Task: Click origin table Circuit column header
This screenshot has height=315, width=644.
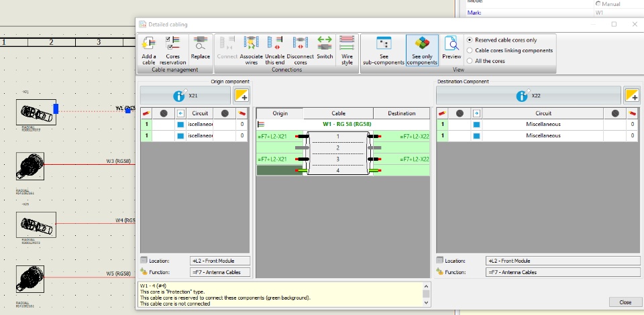Action: click(200, 113)
